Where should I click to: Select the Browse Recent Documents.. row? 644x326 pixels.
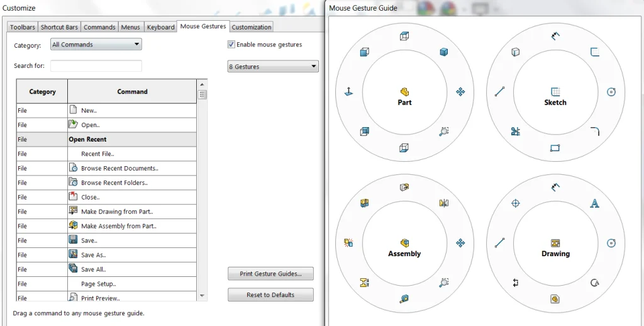(106, 168)
